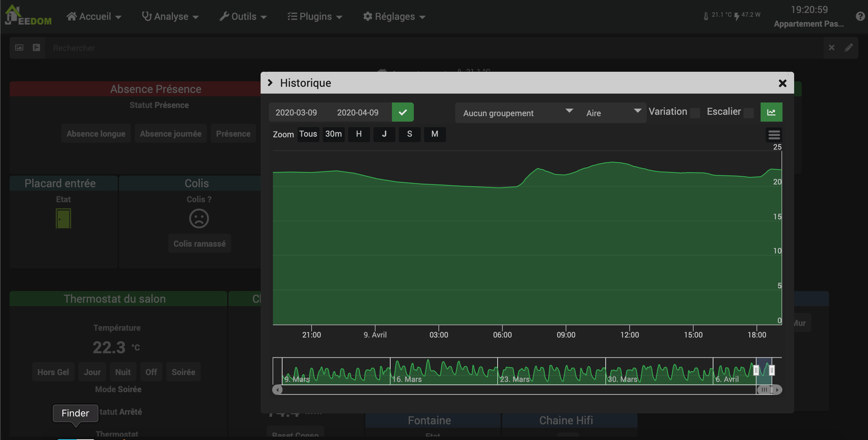Click the Jeedom logo in the top bar
This screenshot has height=440, width=868.
tap(28, 16)
